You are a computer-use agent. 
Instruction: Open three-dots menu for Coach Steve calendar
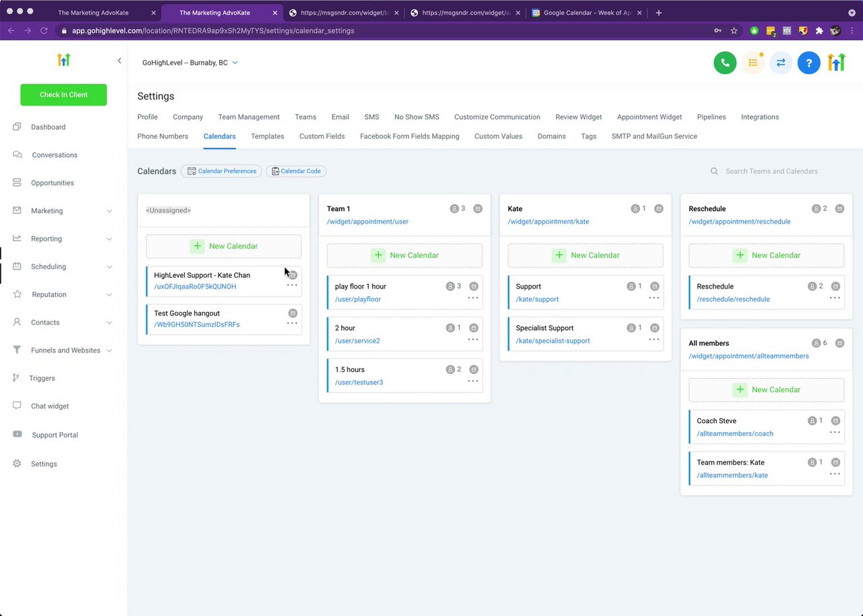[x=835, y=432]
